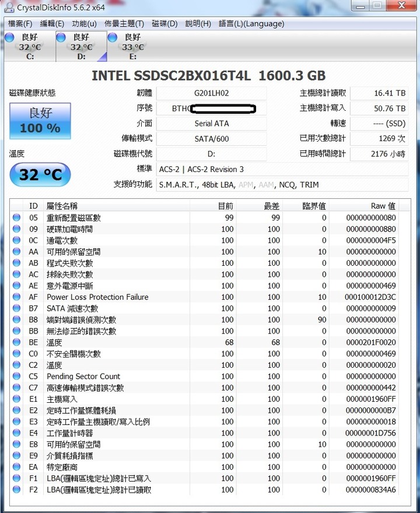Image resolution: width=420 pixels, height=513 pixels.
Task: Open the 語言(L)(Language) menu
Action: click(251, 23)
